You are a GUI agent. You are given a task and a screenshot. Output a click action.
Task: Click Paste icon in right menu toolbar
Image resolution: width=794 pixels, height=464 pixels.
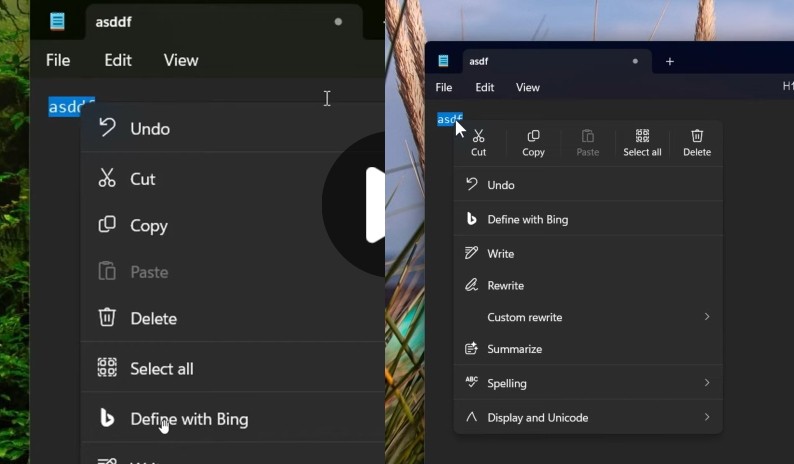(587, 143)
